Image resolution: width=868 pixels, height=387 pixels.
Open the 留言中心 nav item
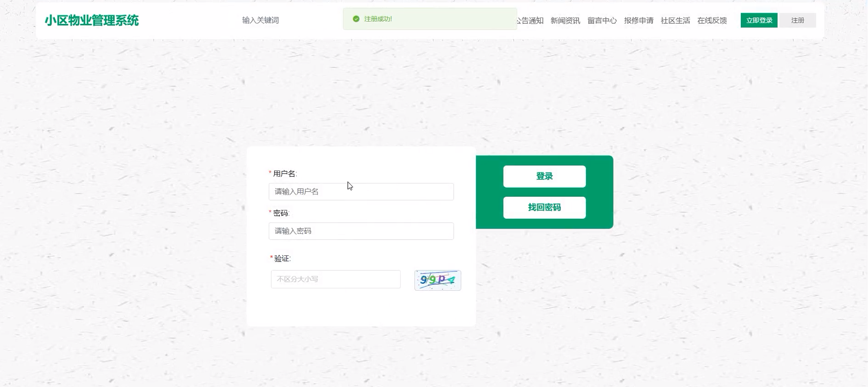[602, 21]
